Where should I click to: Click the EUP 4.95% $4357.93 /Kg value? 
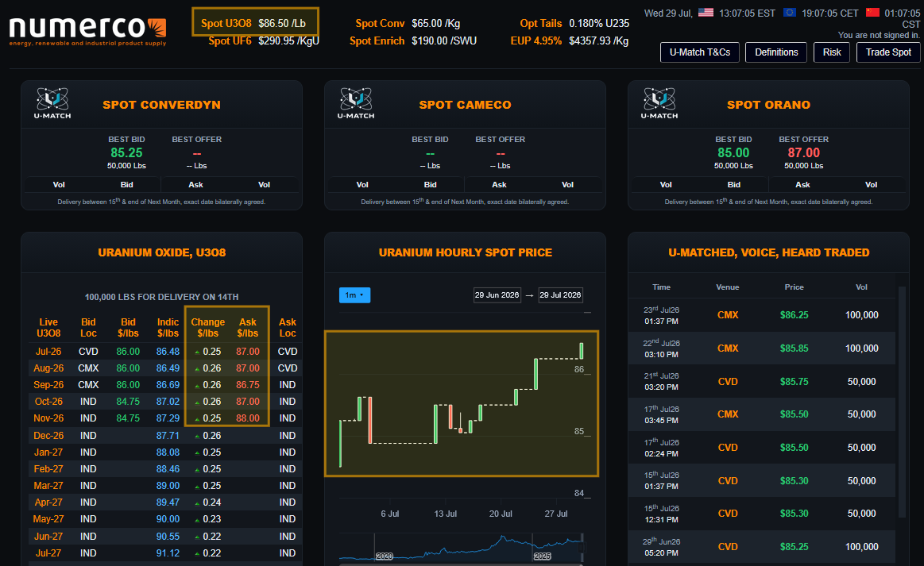coord(569,40)
